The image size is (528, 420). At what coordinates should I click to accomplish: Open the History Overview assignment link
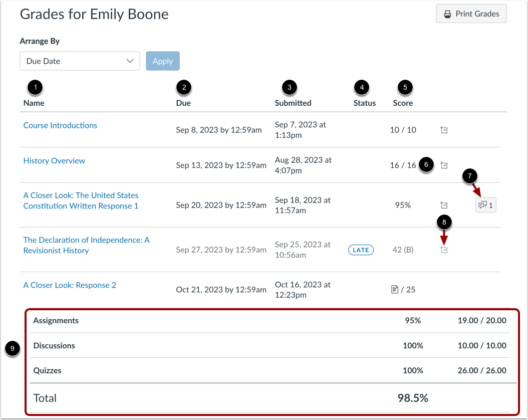tap(54, 161)
